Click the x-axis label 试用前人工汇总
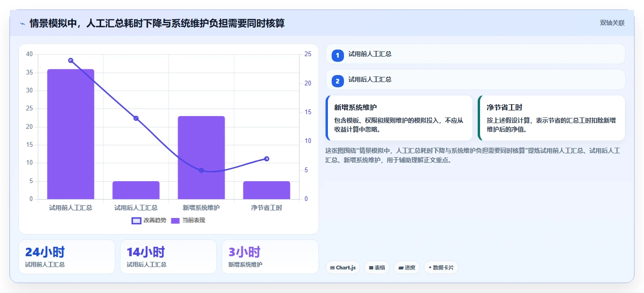644x293 pixels. click(70, 208)
